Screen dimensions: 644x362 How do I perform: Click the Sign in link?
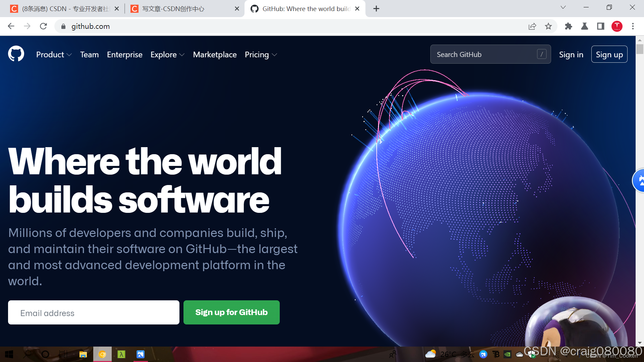point(571,55)
